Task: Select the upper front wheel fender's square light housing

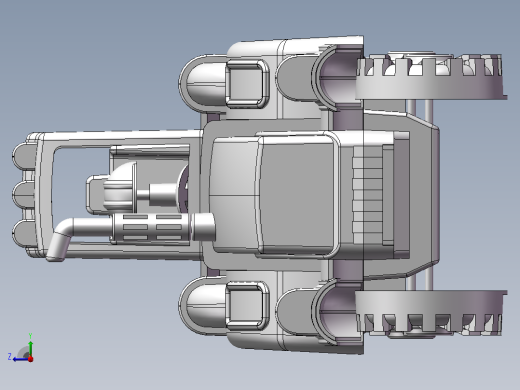Action: pyautogui.click(x=247, y=84)
